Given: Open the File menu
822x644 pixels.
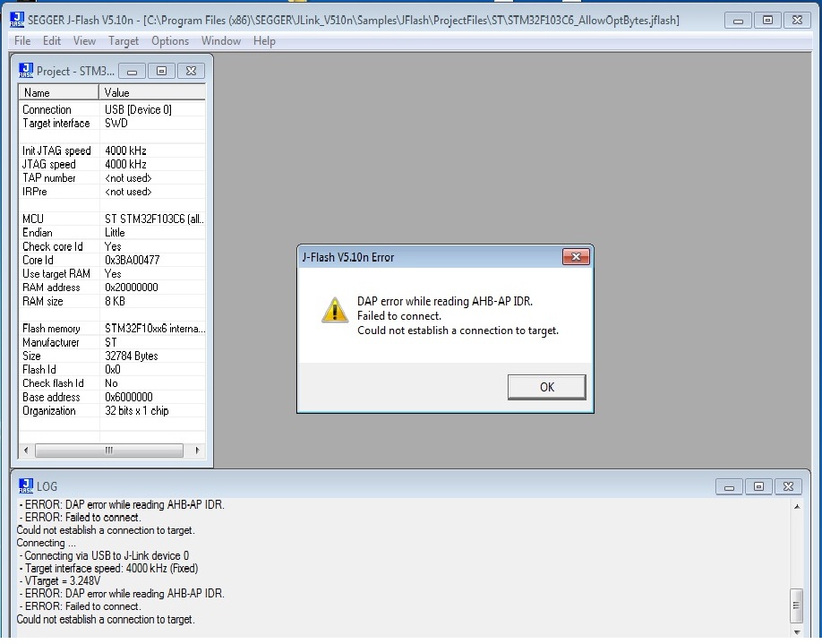Looking at the screenshot, I should click(x=22, y=41).
